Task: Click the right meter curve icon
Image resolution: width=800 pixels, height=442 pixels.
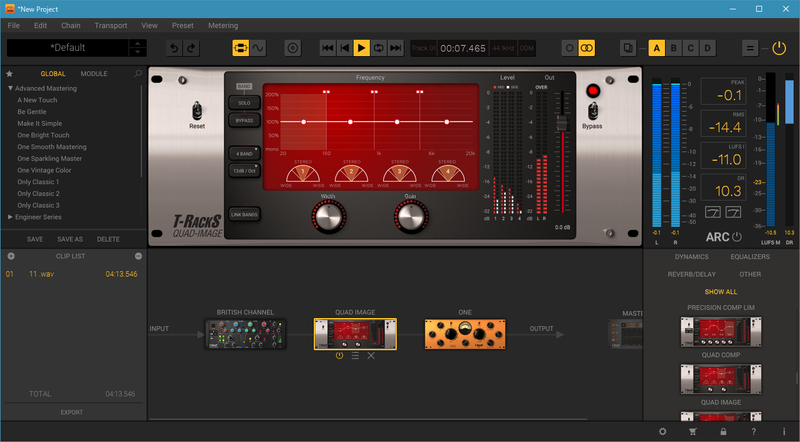Action: [733, 212]
